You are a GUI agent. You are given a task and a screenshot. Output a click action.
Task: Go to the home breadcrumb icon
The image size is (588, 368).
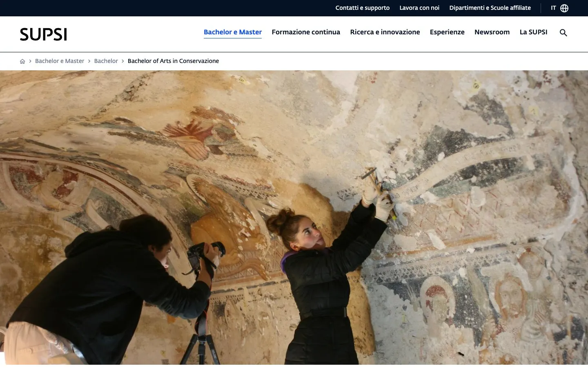22,61
